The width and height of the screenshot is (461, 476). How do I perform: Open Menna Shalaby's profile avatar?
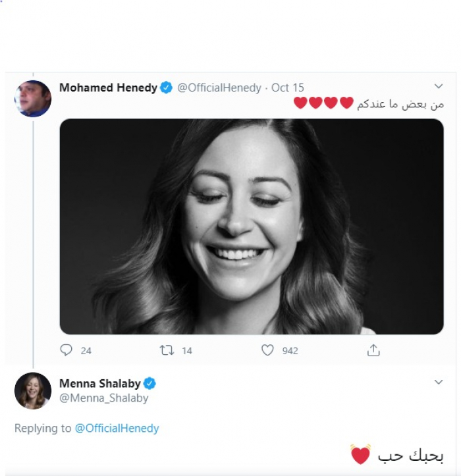pos(33,390)
